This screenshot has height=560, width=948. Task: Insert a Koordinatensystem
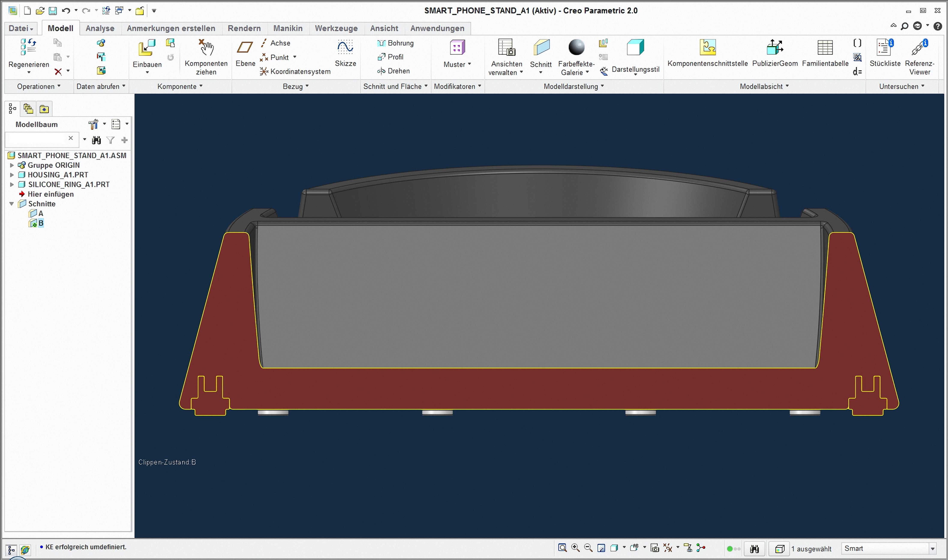click(295, 71)
